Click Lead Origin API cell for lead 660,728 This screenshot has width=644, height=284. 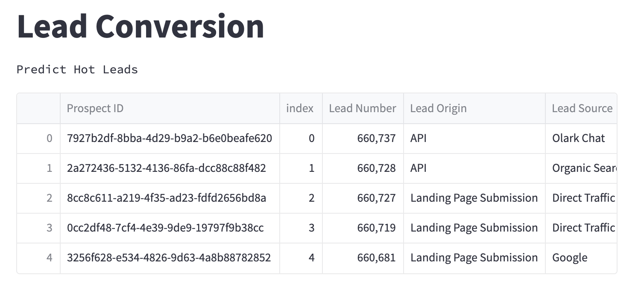(474, 168)
